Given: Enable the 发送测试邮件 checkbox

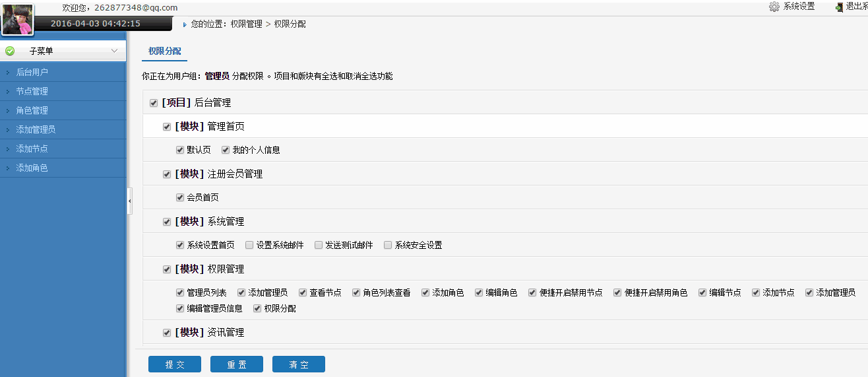Looking at the screenshot, I should (319, 245).
